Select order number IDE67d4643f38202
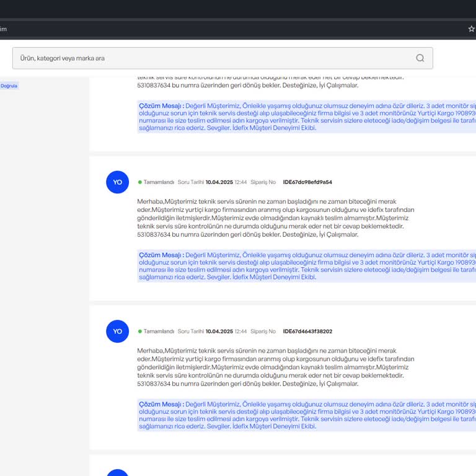Viewport: 476px width, 476px height. [x=307, y=332]
